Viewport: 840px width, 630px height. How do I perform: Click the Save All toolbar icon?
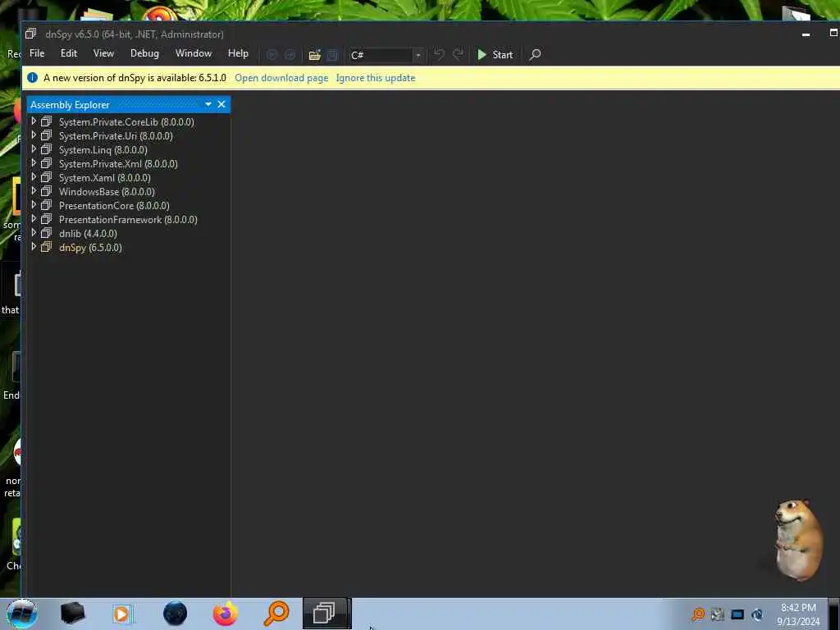pyautogui.click(x=332, y=55)
